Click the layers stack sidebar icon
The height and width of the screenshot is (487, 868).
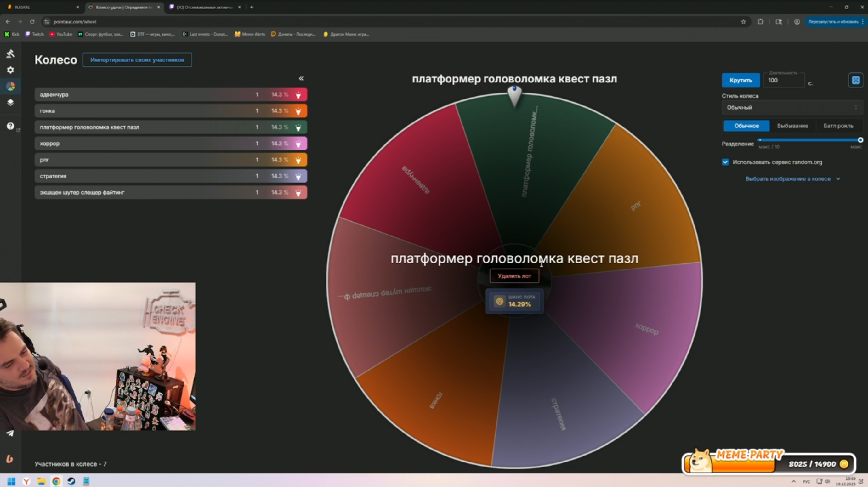[x=10, y=102]
